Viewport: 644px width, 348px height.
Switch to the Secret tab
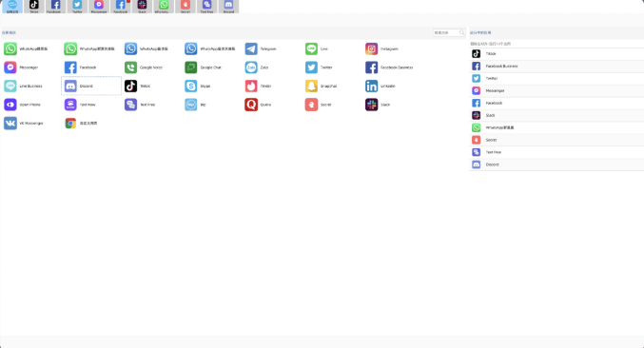tap(185, 7)
